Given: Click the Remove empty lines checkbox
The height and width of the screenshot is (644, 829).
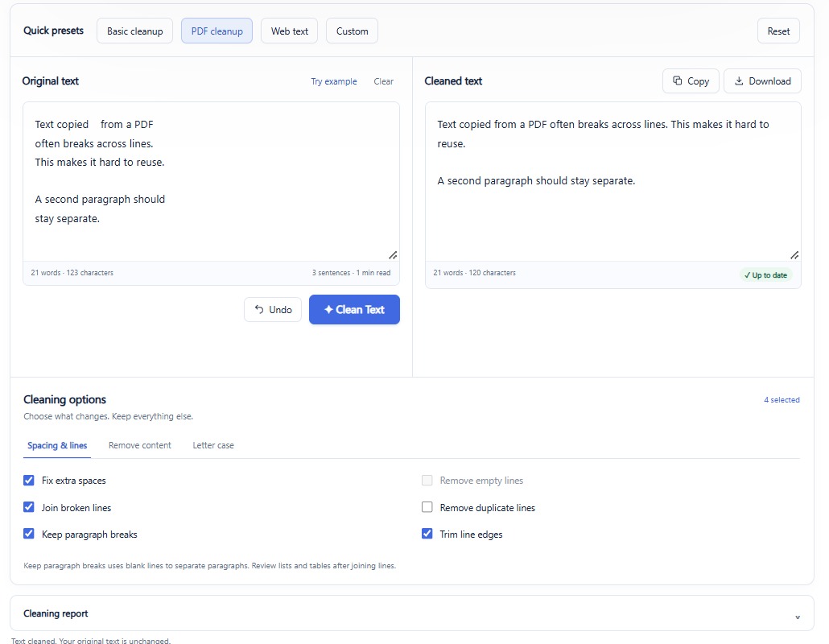Looking at the screenshot, I should (427, 480).
